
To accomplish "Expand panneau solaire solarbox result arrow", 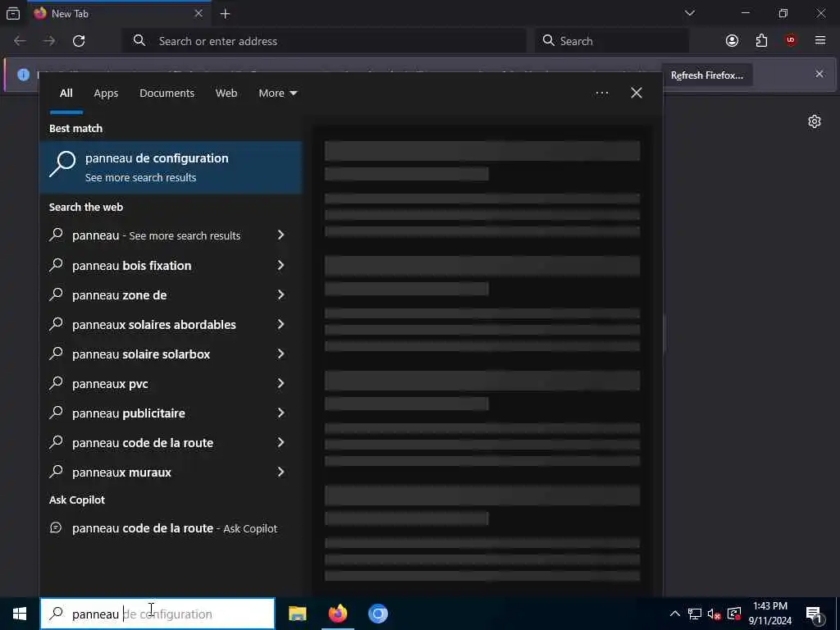I will 281,354.
